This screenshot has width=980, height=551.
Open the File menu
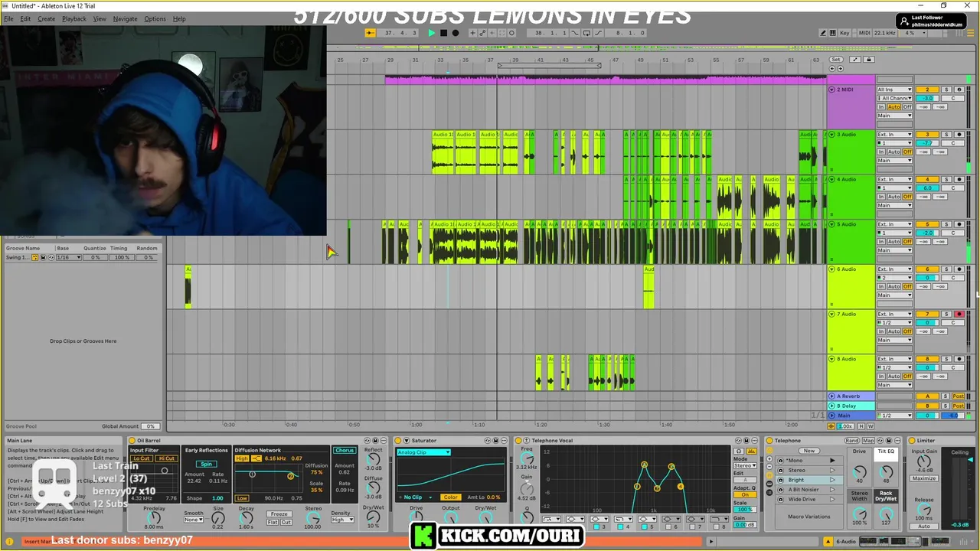point(8,18)
